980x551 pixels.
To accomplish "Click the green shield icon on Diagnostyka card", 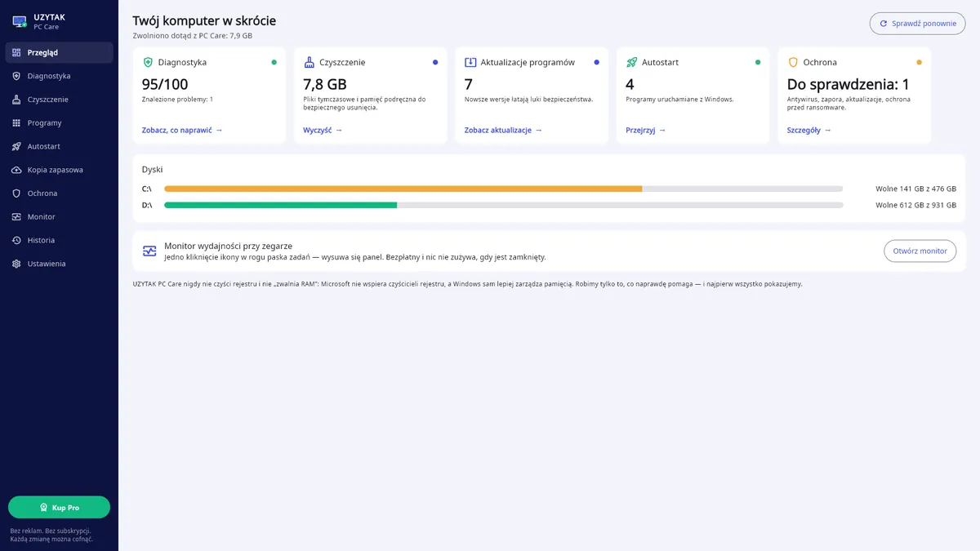I will pos(148,62).
